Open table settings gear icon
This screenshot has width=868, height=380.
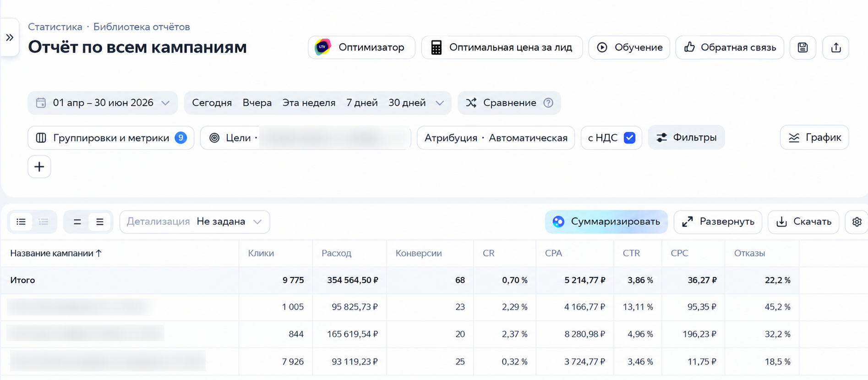click(x=857, y=222)
